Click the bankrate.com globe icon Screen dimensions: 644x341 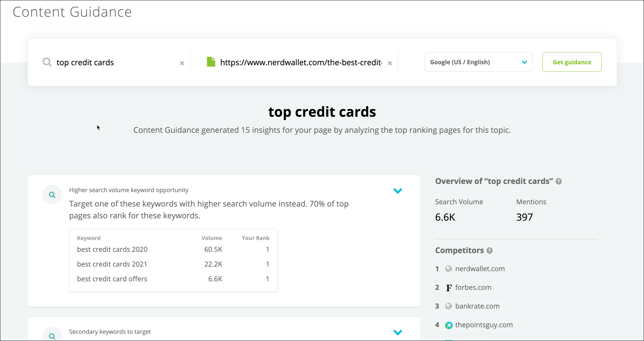(x=448, y=306)
